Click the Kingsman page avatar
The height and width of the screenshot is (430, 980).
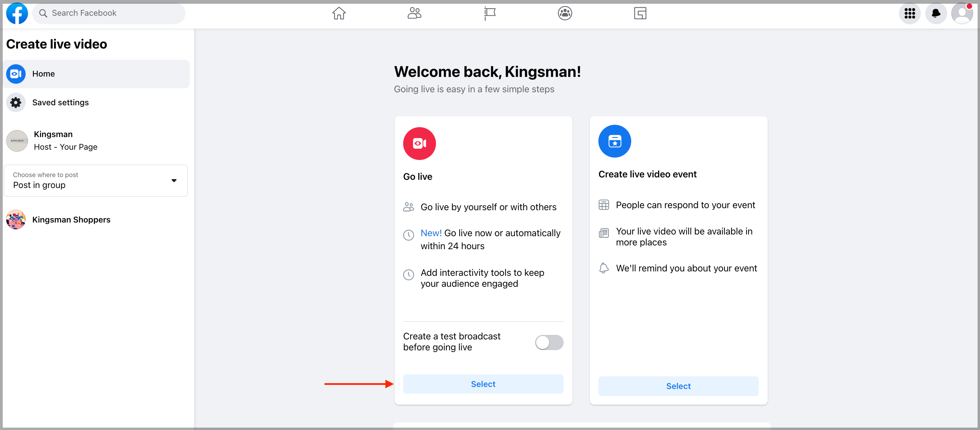pos(17,141)
